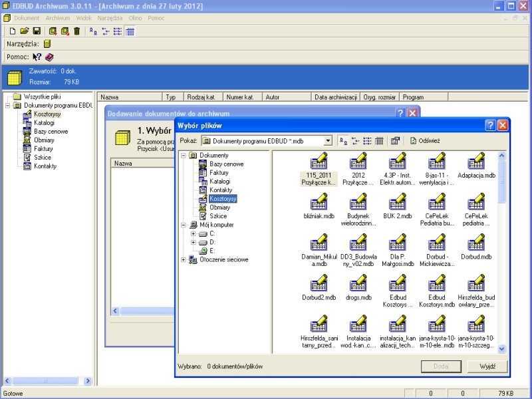The image size is (532, 399).
Task: Collapse the Dokumenty node in file dialog tree
Action: [x=184, y=156]
